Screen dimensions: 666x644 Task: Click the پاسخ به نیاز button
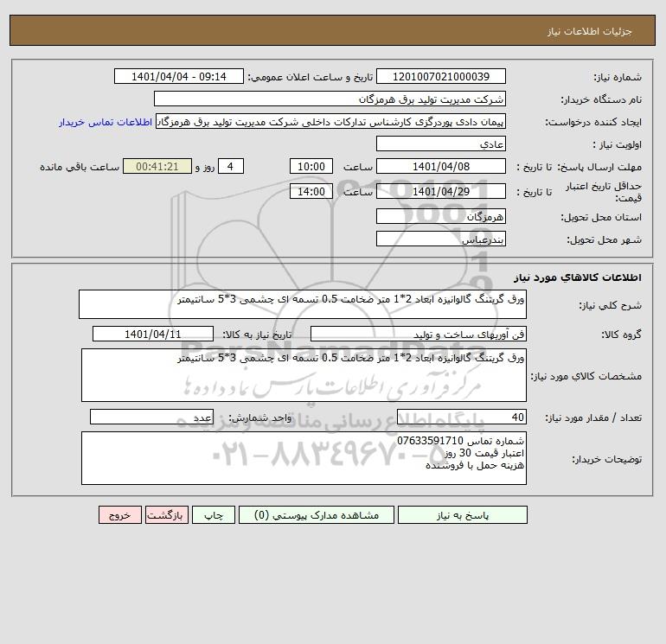(463, 515)
